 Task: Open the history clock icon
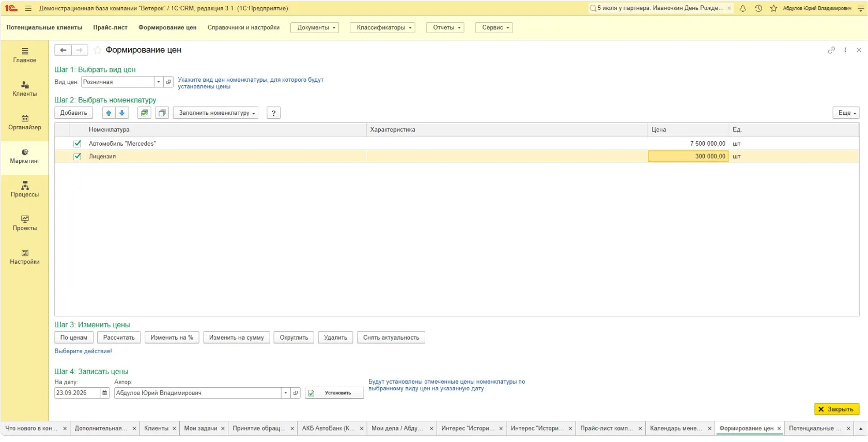tap(758, 8)
